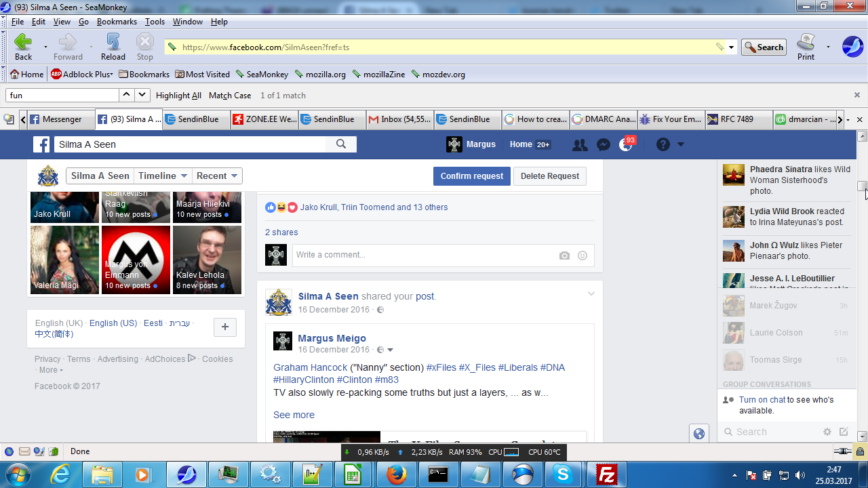The height and width of the screenshot is (488, 868).
Task: Show hidden system tray icons arrow
Action: coord(736,474)
